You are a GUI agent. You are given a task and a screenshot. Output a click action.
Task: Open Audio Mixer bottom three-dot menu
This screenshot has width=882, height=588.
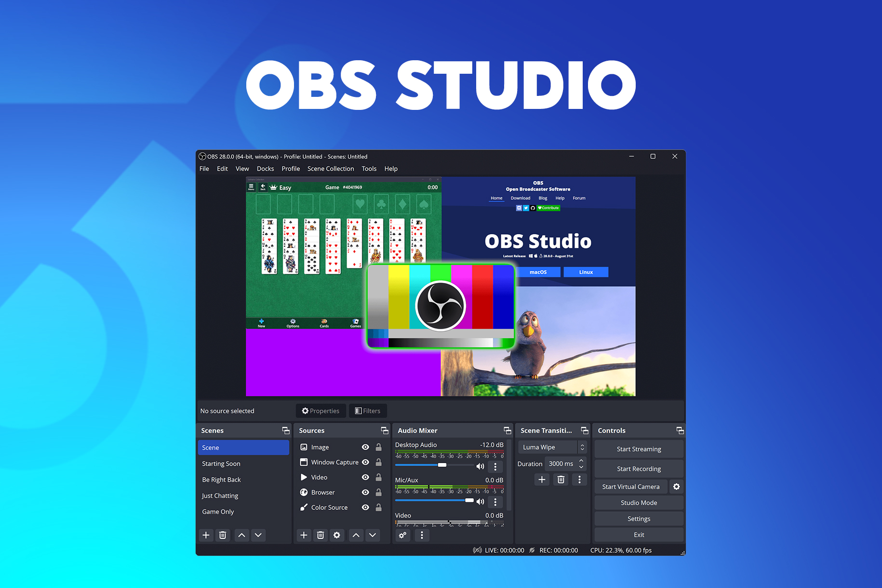422,535
